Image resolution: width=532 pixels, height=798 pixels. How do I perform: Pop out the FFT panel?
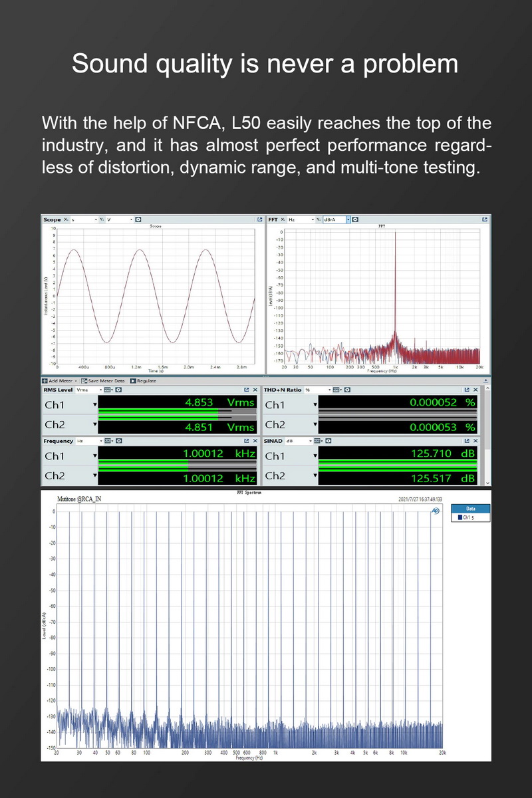click(x=485, y=219)
